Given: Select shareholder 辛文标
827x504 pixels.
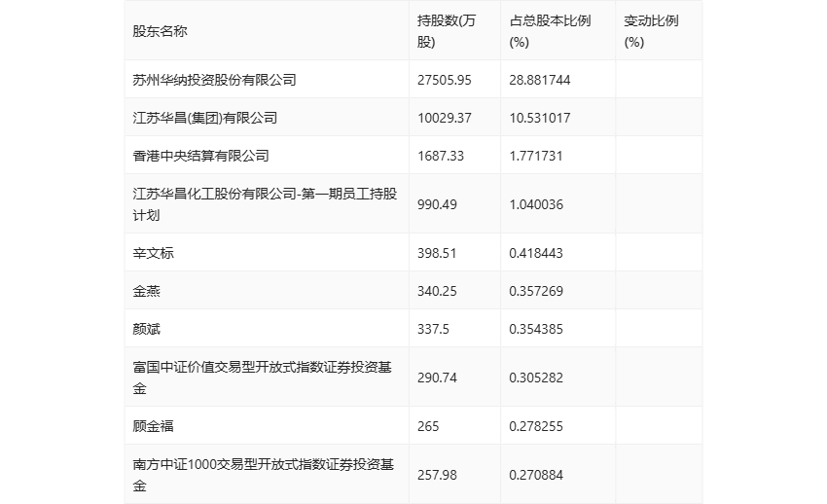Looking at the screenshot, I should click(153, 253).
